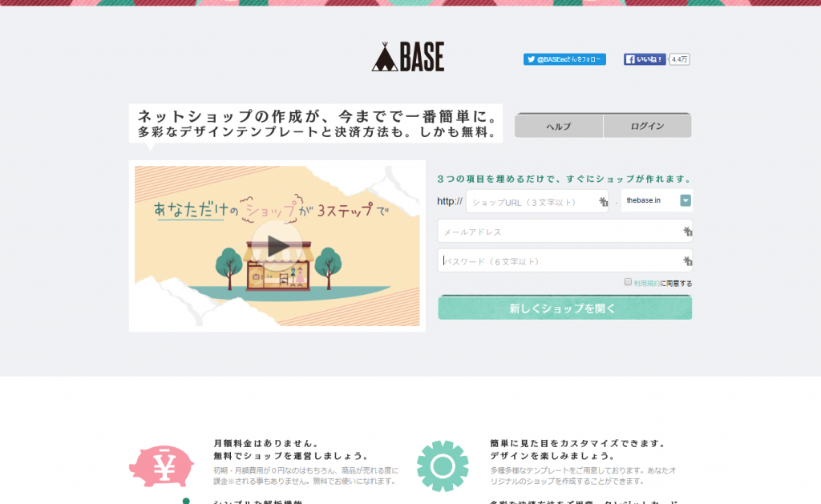Open the ログイン login tab
821x504 pixels.
point(647,126)
